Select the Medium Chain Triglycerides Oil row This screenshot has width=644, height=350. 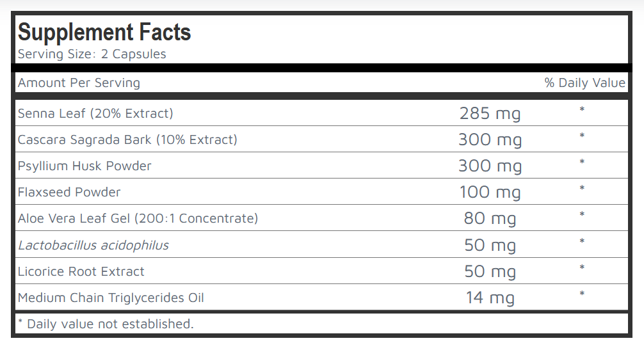111,298
